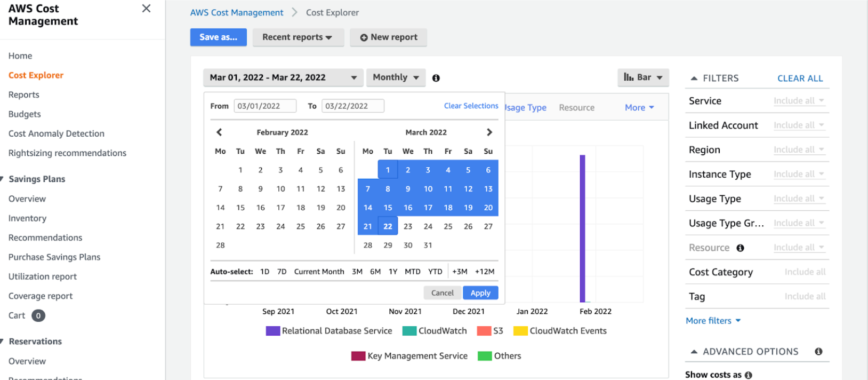Click the From date input field
Viewport: 868px width, 380px height.
pos(265,106)
